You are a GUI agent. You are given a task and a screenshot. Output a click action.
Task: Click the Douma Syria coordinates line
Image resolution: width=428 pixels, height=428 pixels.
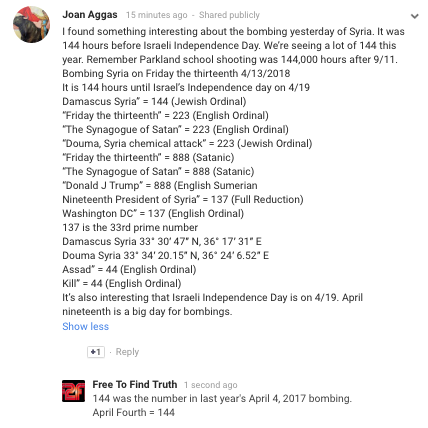166,255
